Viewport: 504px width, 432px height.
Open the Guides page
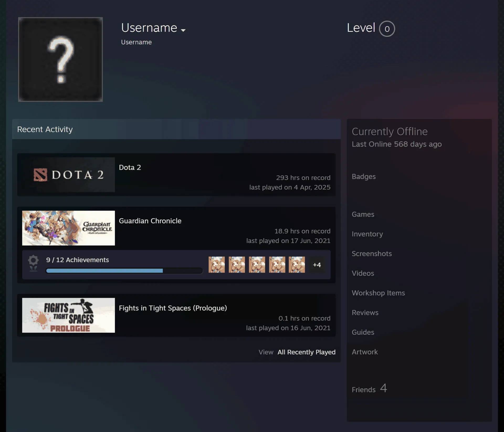pos(363,332)
